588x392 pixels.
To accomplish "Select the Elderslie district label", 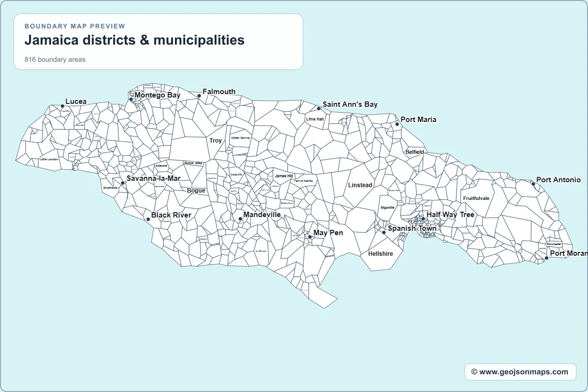I will (161, 166).
